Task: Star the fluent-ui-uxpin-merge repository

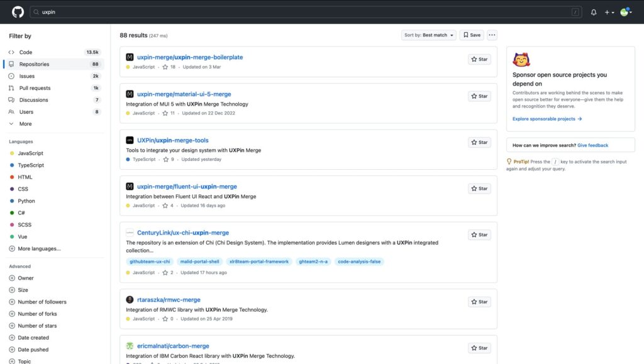Action: click(479, 189)
